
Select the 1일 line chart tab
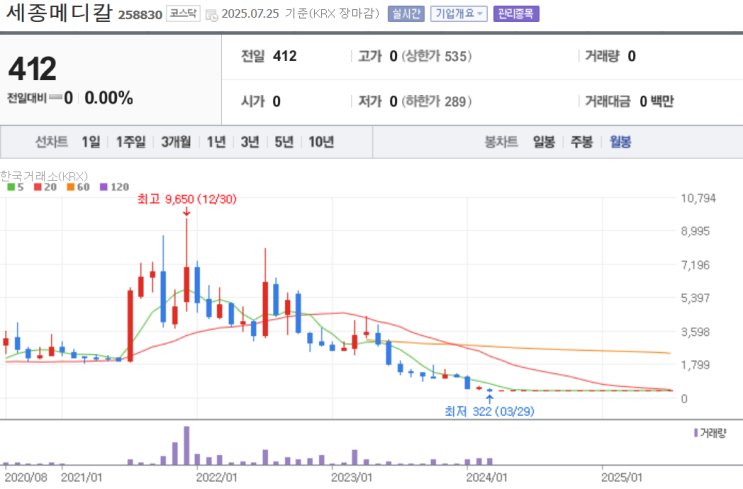(91, 142)
